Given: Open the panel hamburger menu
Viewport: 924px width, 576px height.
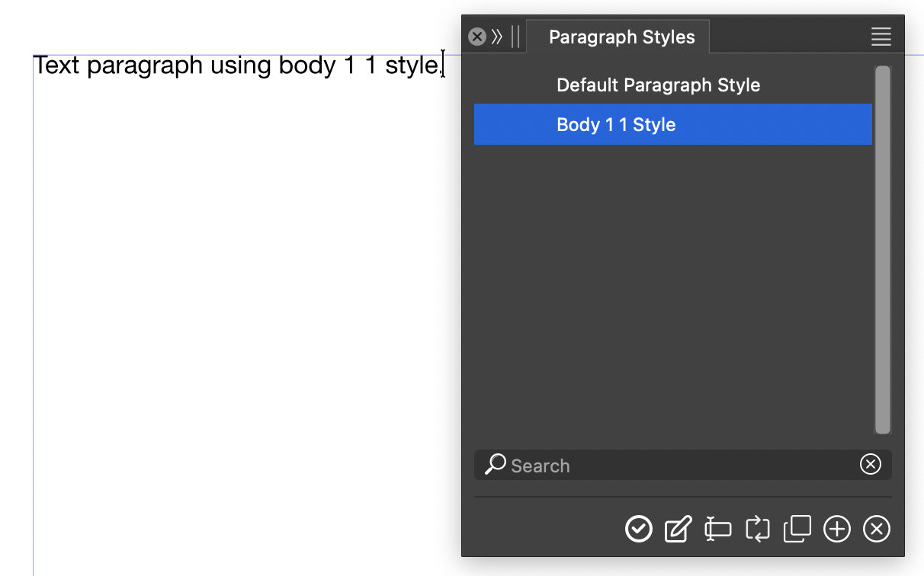Looking at the screenshot, I should tap(881, 37).
